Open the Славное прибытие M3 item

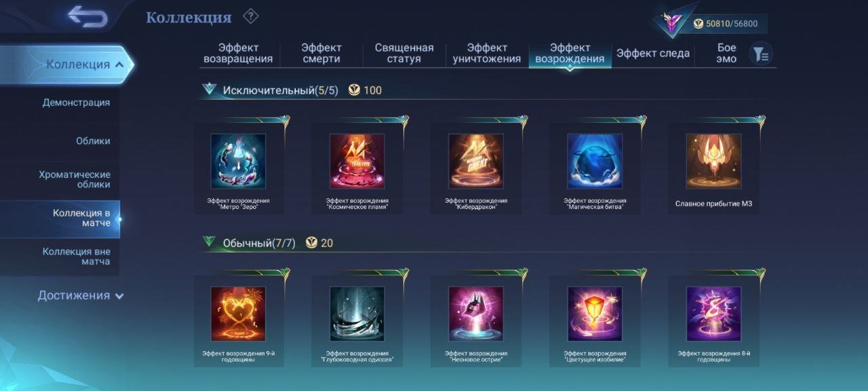click(x=713, y=161)
